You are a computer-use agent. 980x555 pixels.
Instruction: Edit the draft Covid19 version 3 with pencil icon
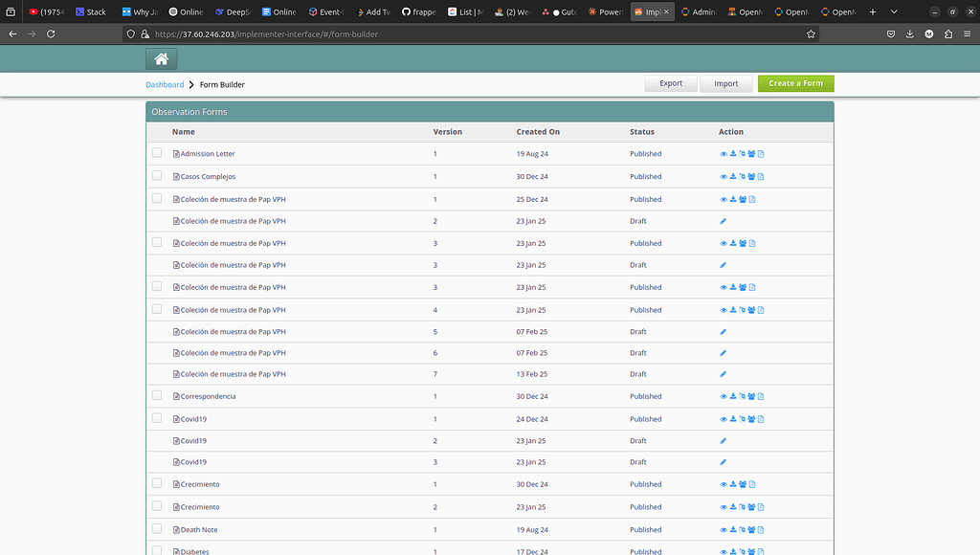[x=724, y=461]
